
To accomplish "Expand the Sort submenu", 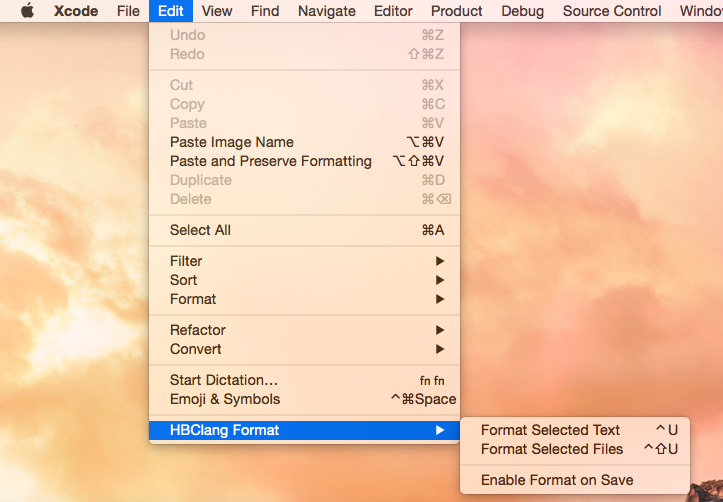I will pos(304,280).
